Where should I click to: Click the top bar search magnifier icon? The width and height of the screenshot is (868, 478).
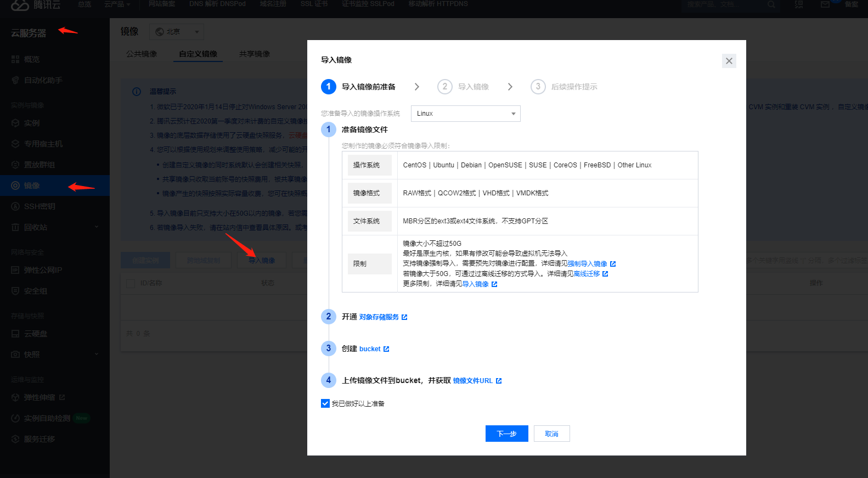(x=771, y=4)
